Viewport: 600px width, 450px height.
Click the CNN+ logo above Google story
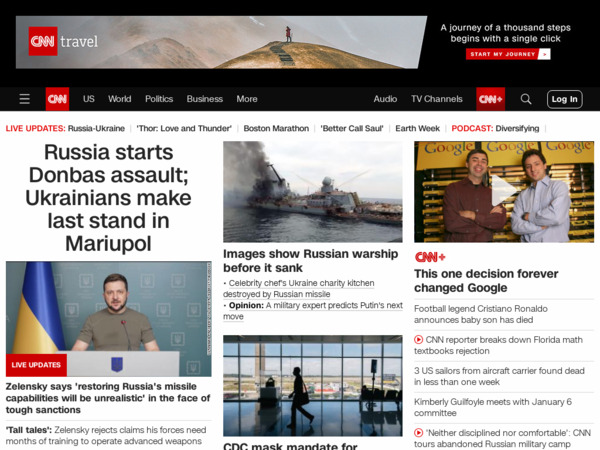pyautogui.click(x=430, y=257)
